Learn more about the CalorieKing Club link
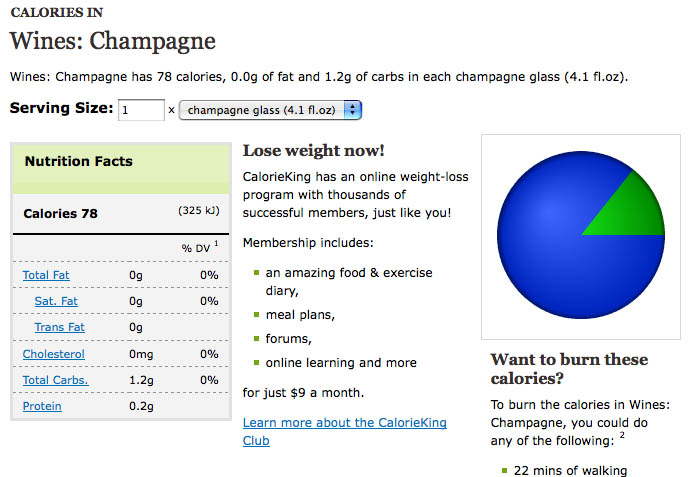 click(344, 431)
